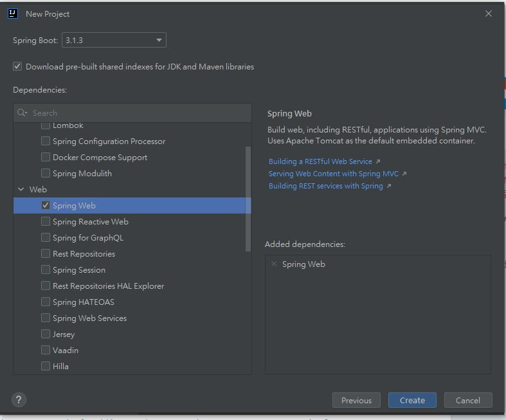This screenshot has height=420, width=506.
Task: Focus the dependencies Search field
Action: [132, 113]
